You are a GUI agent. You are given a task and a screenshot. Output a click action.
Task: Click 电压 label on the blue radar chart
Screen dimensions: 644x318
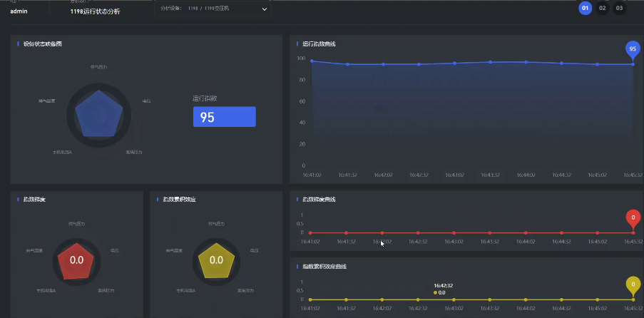click(146, 101)
